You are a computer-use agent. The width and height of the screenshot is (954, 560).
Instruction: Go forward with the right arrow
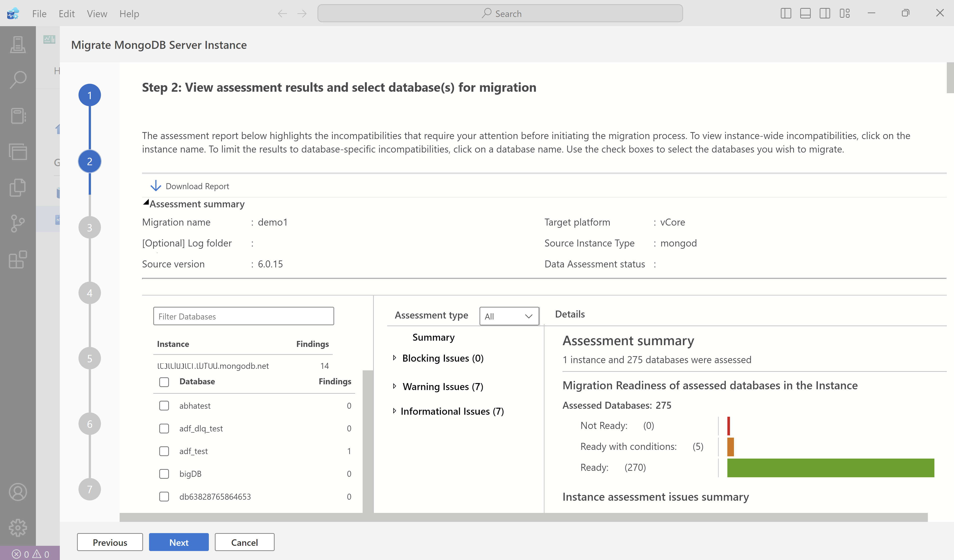302,14
